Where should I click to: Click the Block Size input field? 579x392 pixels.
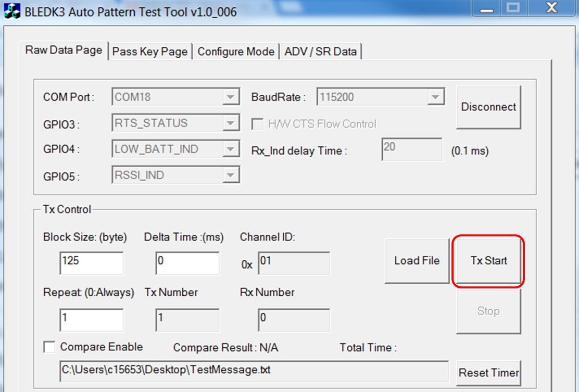92,263
